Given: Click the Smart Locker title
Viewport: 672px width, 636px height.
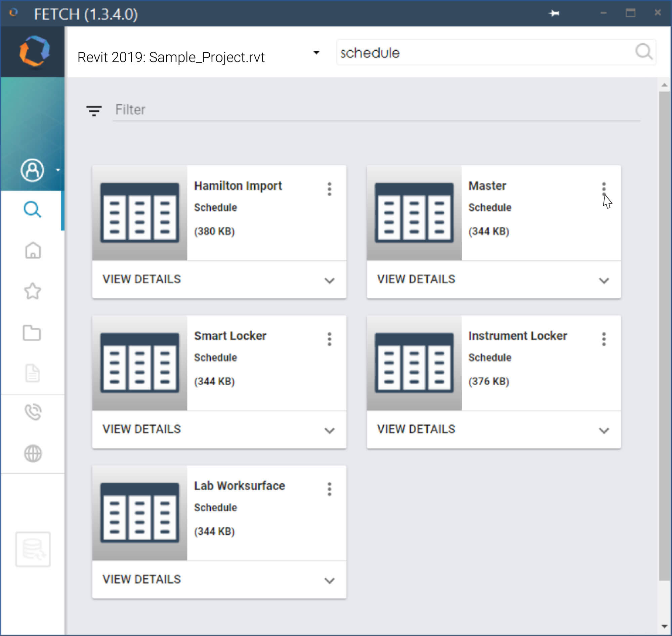Looking at the screenshot, I should point(230,336).
